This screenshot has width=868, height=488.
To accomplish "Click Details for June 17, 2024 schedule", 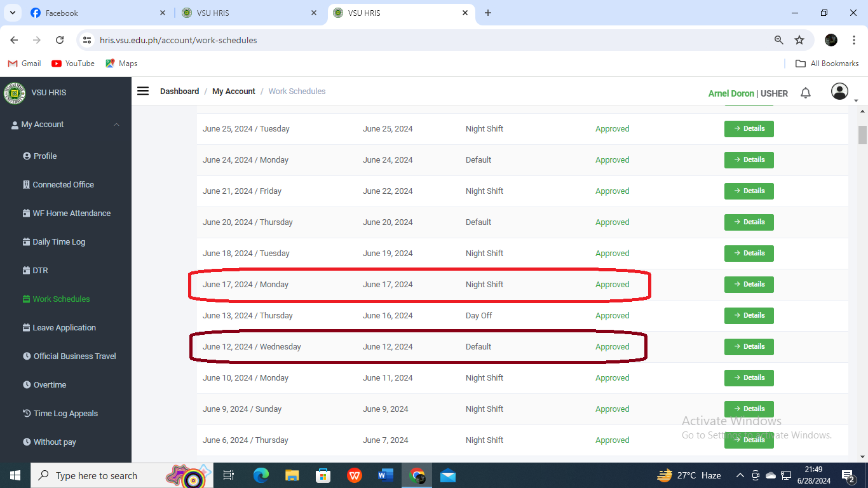I will pyautogui.click(x=749, y=285).
